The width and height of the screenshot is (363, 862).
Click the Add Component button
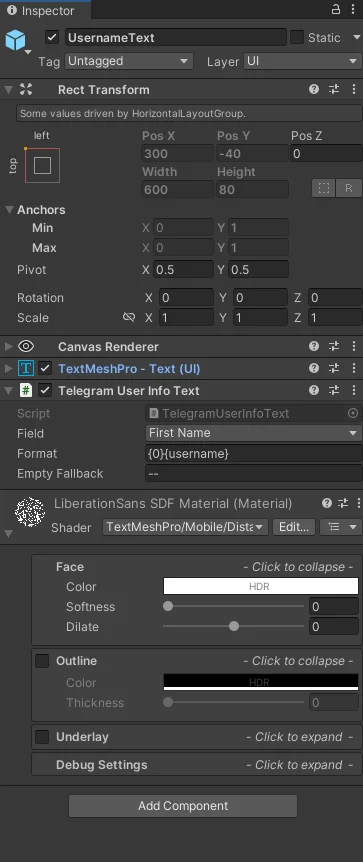pos(183,805)
